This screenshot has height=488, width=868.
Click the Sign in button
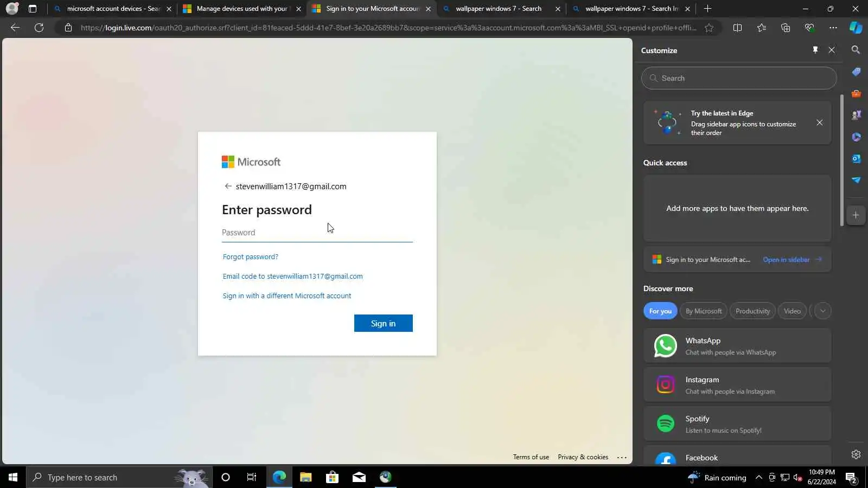pyautogui.click(x=384, y=323)
